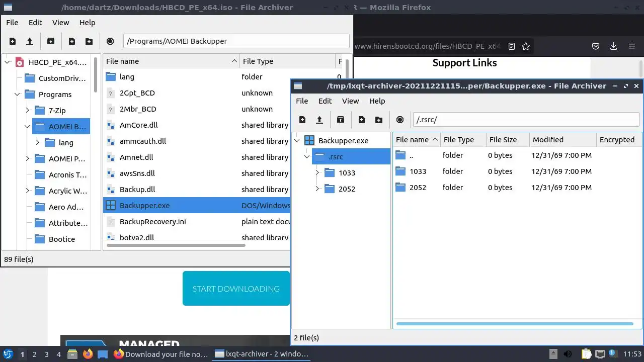The height and width of the screenshot is (362, 644).
Task: Click the clipboard tray icon
Action: click(586, 354)
